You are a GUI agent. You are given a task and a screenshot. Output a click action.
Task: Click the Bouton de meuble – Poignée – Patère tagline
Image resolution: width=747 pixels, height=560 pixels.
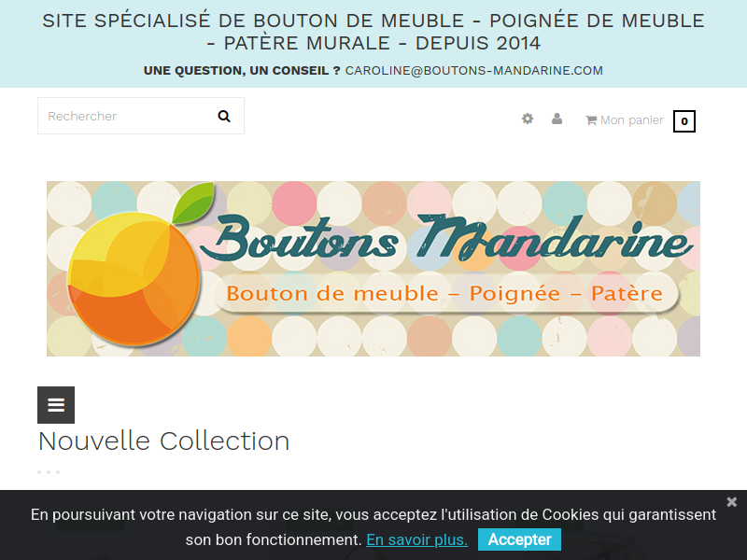pyautogui.click(x=444, y=293)
